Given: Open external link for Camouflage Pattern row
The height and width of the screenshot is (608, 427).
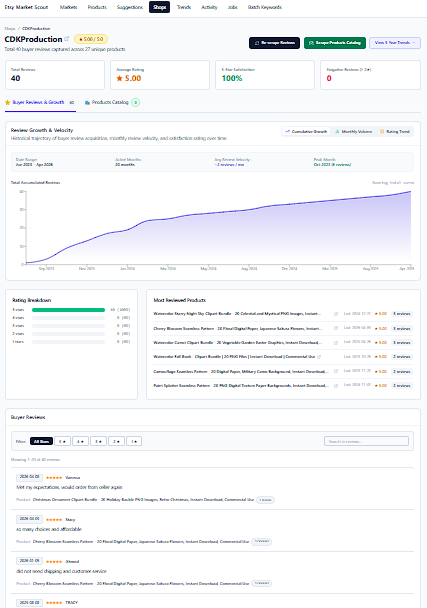Looking at the screenshot, I should coord(336,371).
